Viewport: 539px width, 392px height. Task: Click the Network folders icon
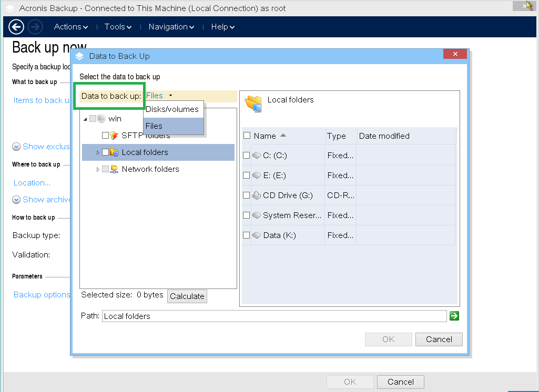114,169
